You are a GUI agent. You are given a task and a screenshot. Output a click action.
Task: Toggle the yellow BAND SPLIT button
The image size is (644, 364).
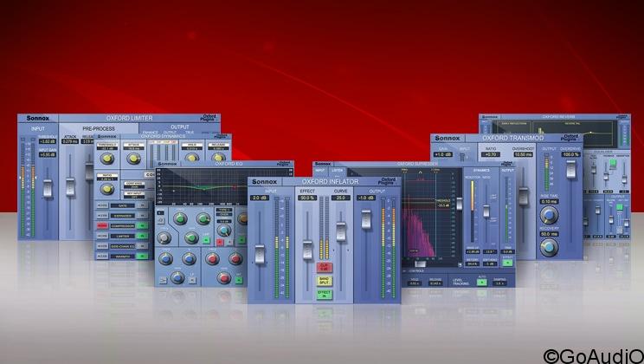[324, 281]
